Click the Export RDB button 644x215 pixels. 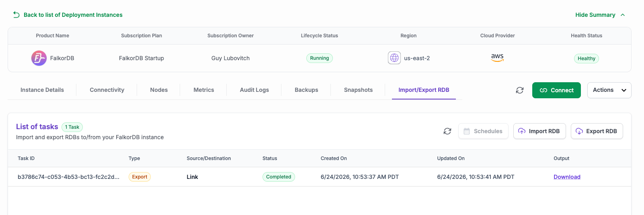click(597, 131)
